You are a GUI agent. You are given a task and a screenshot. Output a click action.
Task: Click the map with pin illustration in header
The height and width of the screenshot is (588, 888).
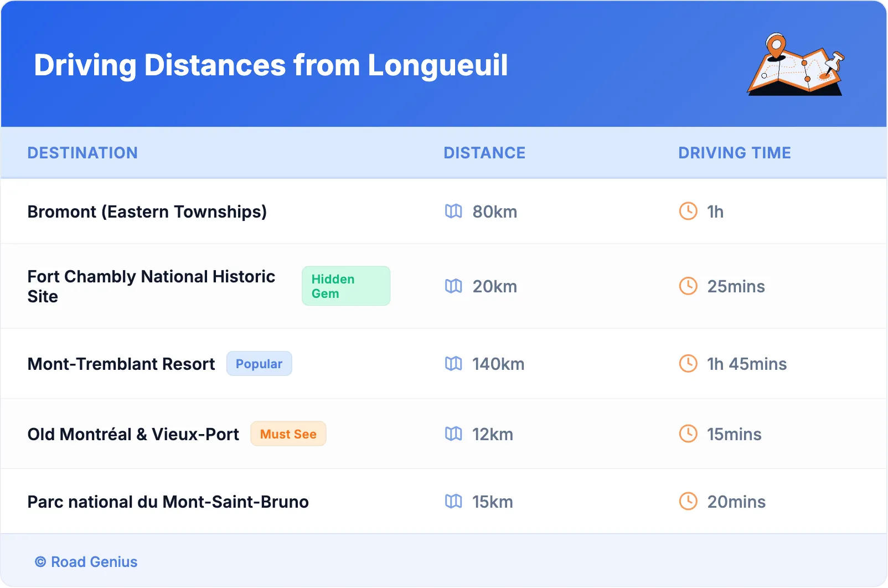796,64
